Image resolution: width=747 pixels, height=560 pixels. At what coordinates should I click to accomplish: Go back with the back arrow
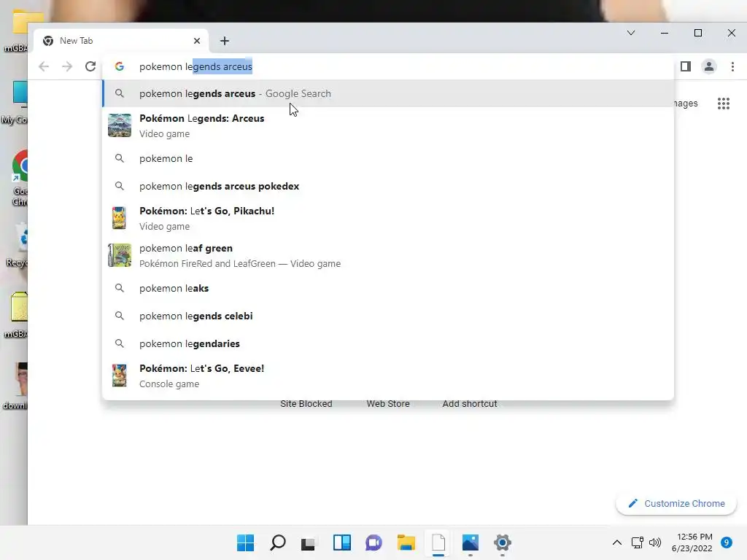(x=44, y=66)
